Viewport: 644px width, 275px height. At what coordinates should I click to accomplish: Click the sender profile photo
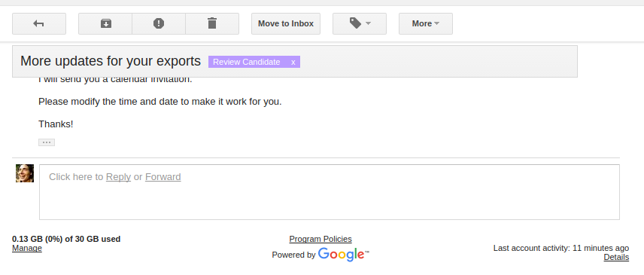coord(25,173)
